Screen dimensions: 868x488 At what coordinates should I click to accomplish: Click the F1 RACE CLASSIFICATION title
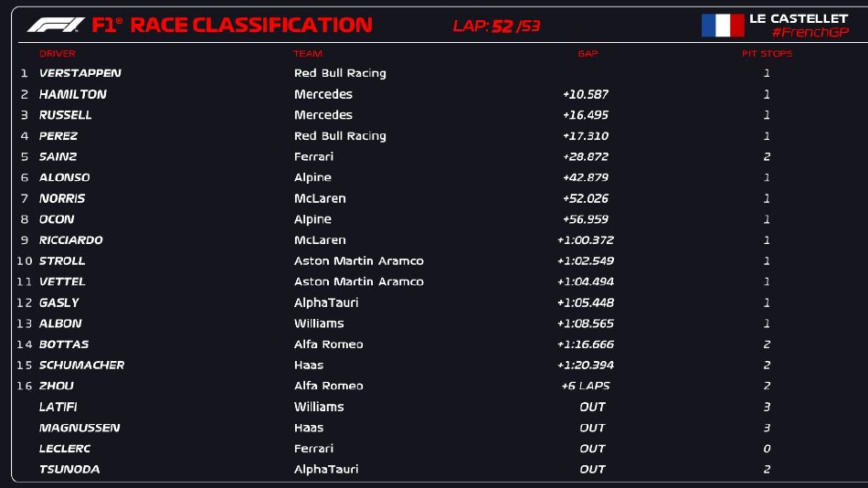(232, 26)
